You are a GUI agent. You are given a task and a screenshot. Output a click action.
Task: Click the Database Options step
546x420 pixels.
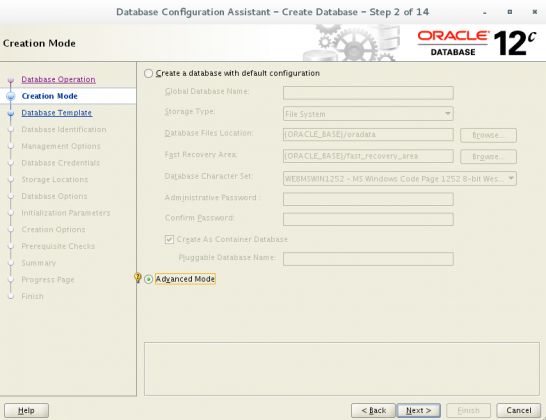coord(54,196)
